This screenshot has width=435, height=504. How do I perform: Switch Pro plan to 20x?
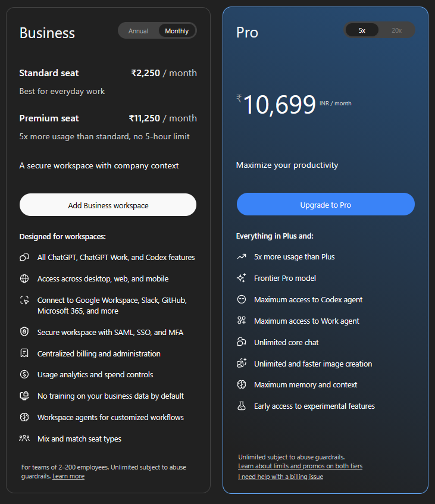(396, 30)
